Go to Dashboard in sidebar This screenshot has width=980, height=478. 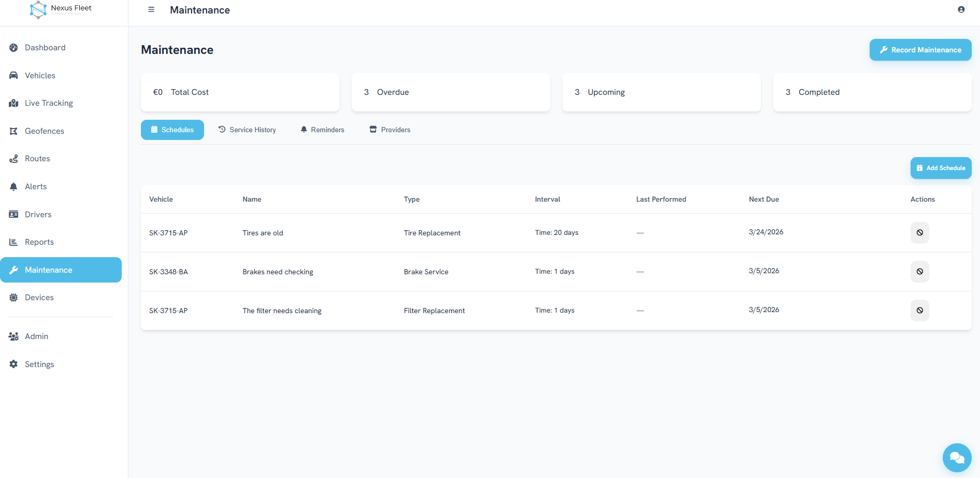pos(61,48)
